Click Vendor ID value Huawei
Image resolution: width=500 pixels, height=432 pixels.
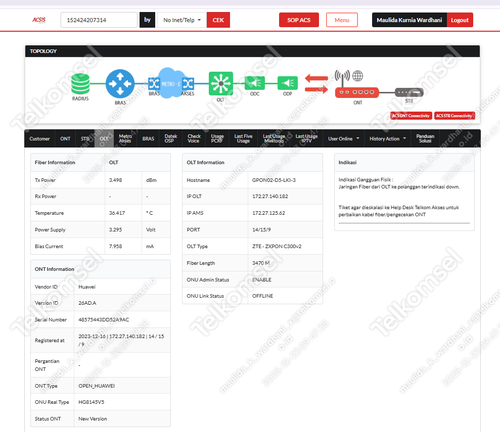[87, 287]
